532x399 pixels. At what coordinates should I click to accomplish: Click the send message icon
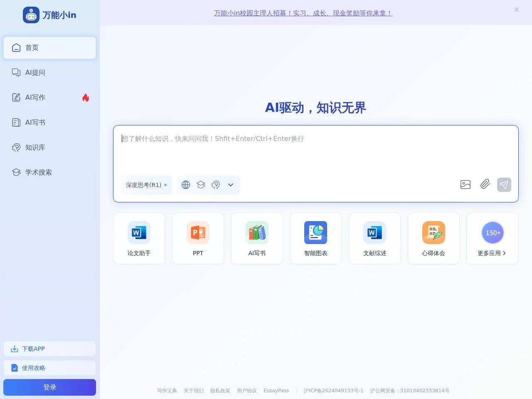point(504,185)
